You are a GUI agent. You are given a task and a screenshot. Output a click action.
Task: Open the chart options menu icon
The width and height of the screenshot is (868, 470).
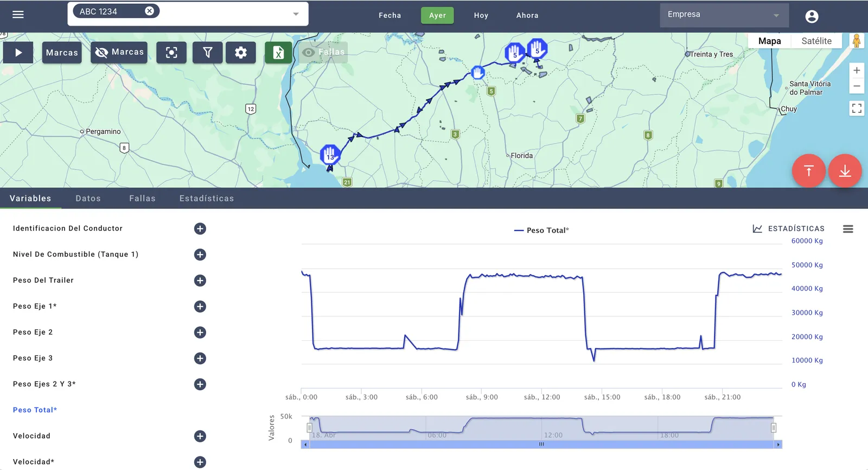click(848, 229)
